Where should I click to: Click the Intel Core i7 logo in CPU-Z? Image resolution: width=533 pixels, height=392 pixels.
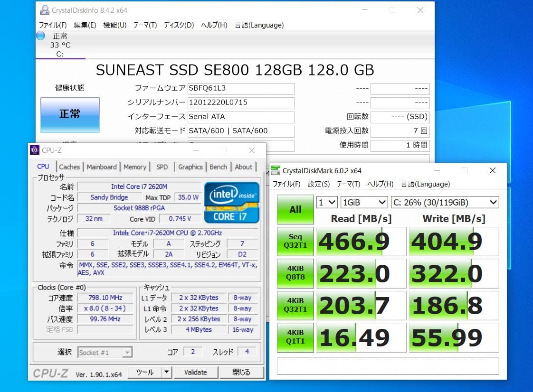tap(231, 203)
